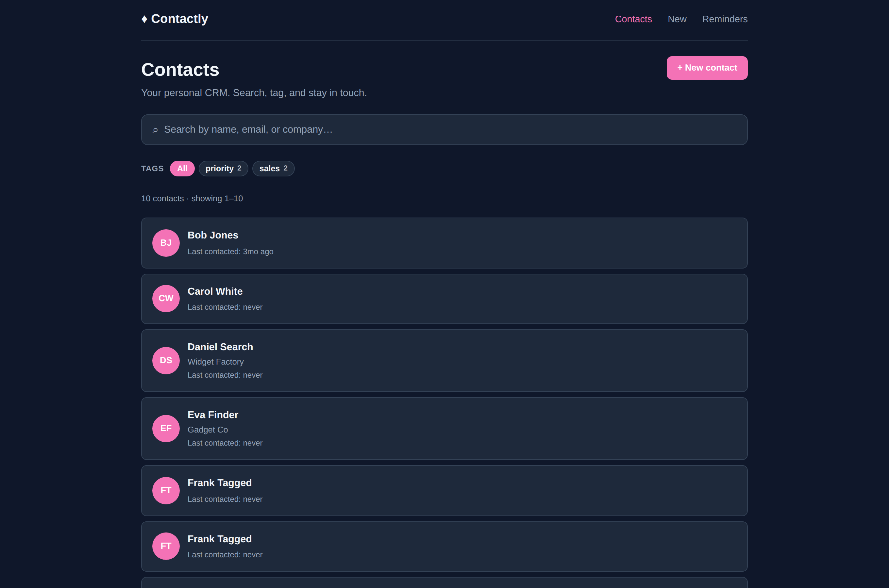Click 'Last contacted: never' under Daniel Search
889x588 pixels.
point(225,375)
